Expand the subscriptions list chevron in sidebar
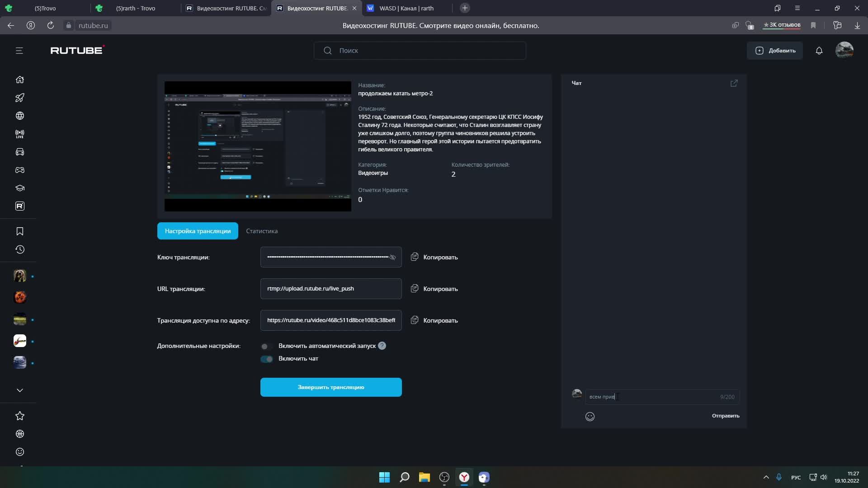 click(x=19, y=390)
